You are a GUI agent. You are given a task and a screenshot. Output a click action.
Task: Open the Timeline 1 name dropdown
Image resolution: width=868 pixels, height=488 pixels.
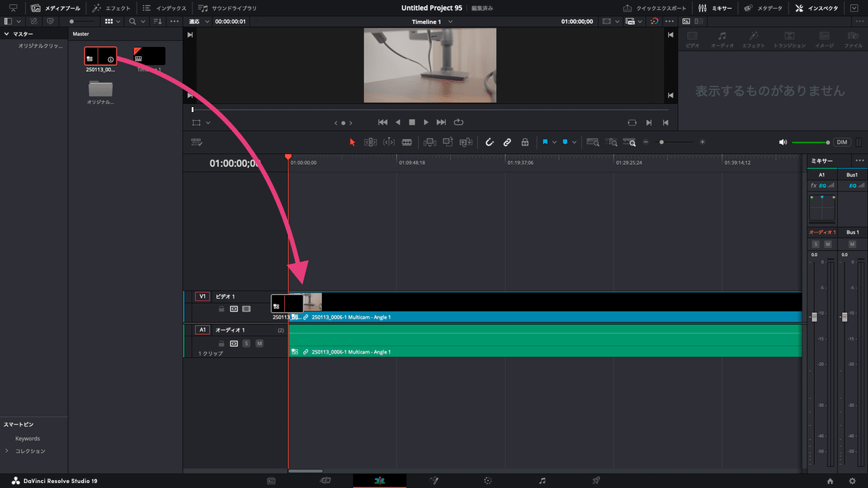point(451,22)
